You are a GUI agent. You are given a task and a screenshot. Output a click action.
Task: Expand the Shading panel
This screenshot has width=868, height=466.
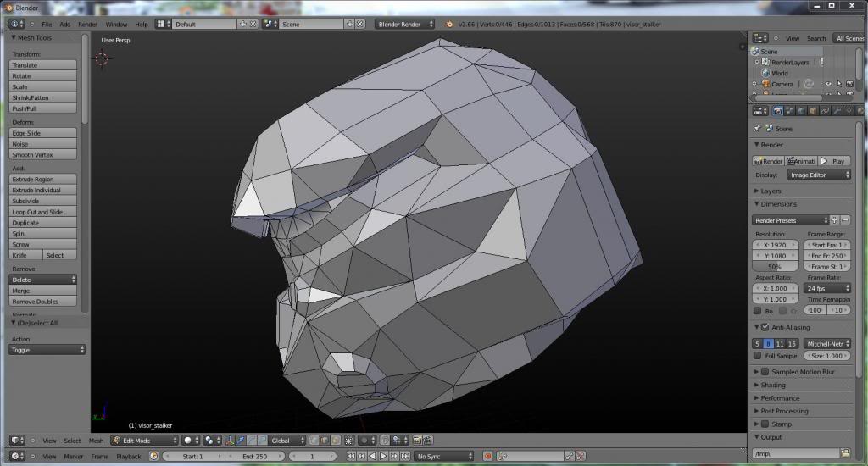point(773,386)
